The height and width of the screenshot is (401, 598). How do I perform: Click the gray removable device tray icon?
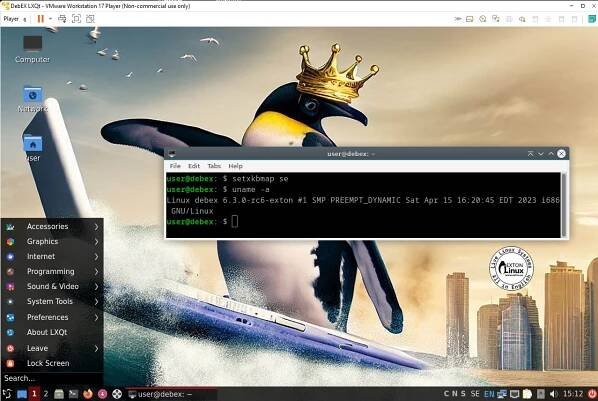(x=541, y=394)
